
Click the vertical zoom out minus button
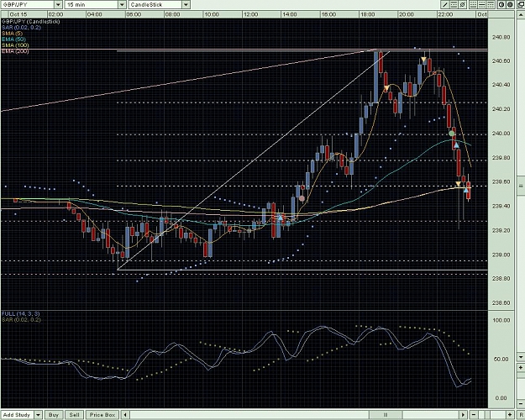pyautogui.click(x=521, y=403)
